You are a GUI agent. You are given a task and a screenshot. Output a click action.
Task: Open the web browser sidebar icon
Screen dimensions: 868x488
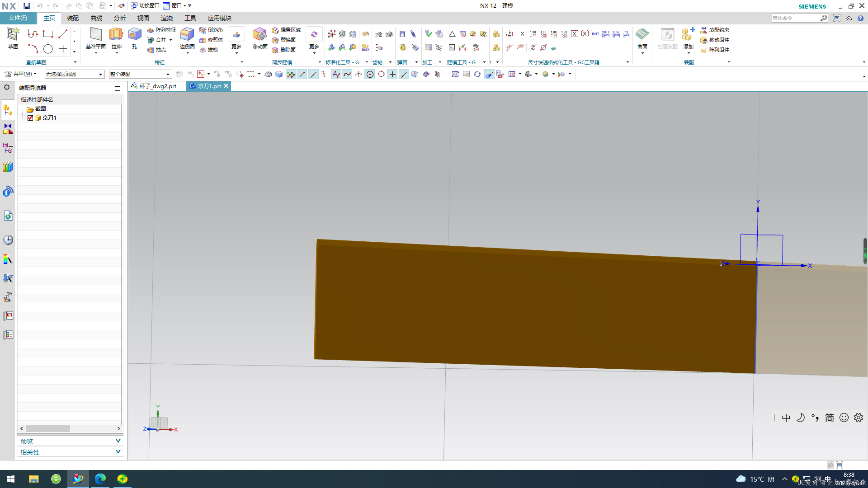(x=8, y=216)
